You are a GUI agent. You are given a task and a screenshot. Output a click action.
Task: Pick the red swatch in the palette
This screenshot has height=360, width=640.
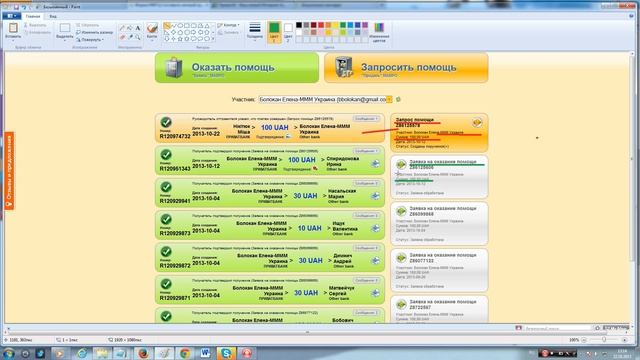click(321, 25)
